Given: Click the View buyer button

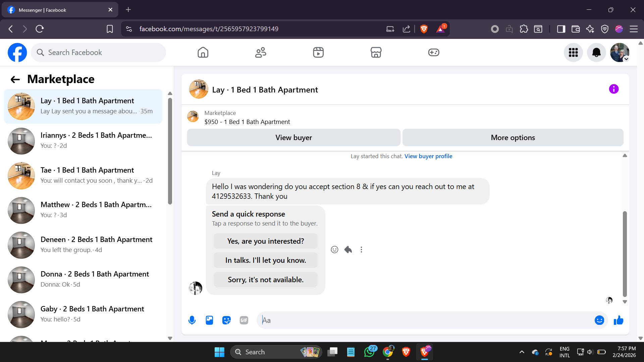Looking at the screenshot, I should [293, 138].
